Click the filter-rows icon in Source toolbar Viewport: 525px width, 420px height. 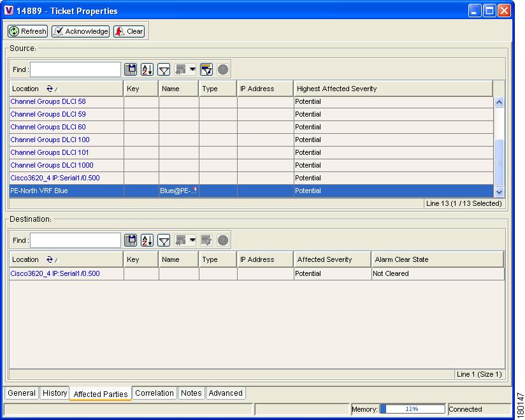pyautogui.click(x=206, y=69)
